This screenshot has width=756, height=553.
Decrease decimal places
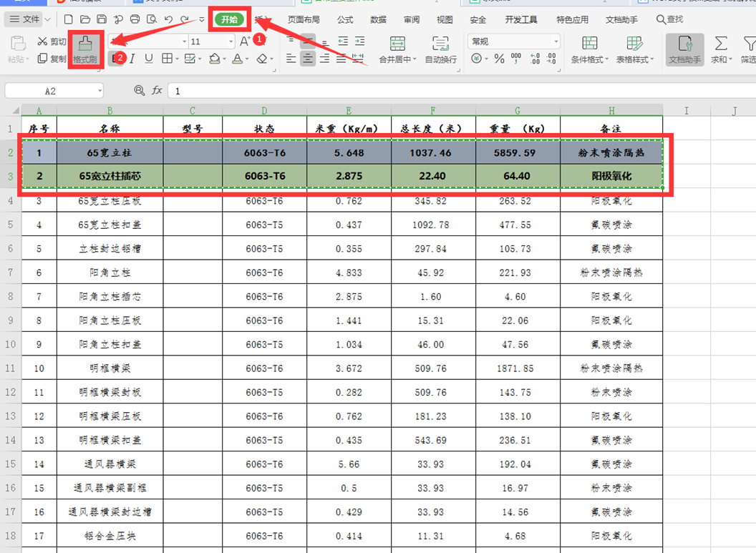(x=551, y=59)
